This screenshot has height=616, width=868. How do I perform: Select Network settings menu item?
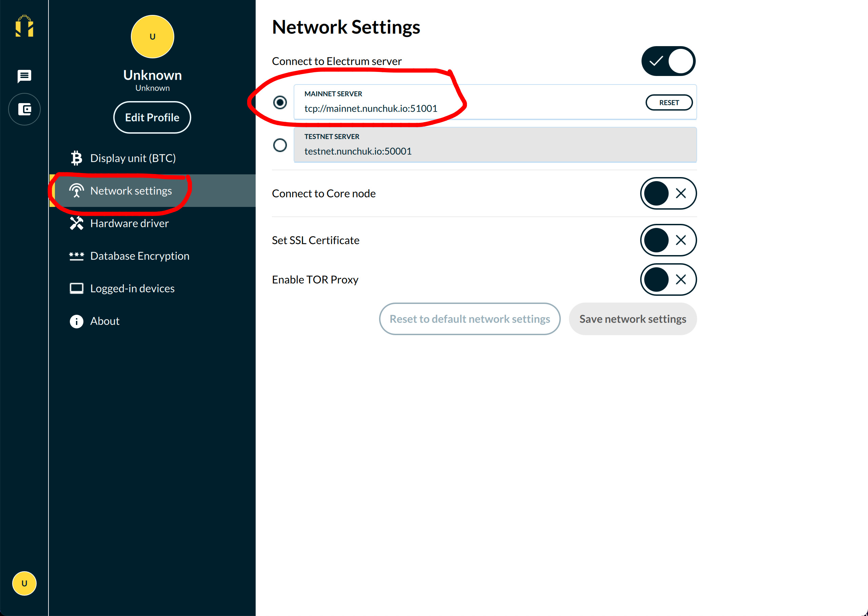tap(152, 191)
